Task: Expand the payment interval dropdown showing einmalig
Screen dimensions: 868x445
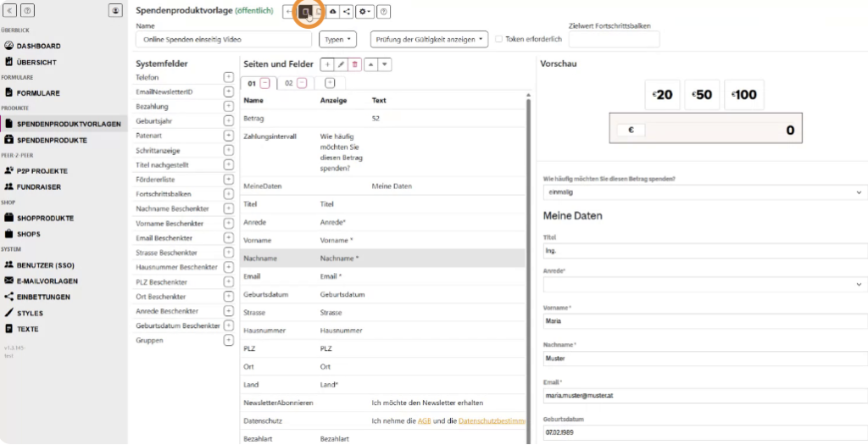Action: [705, 192]
